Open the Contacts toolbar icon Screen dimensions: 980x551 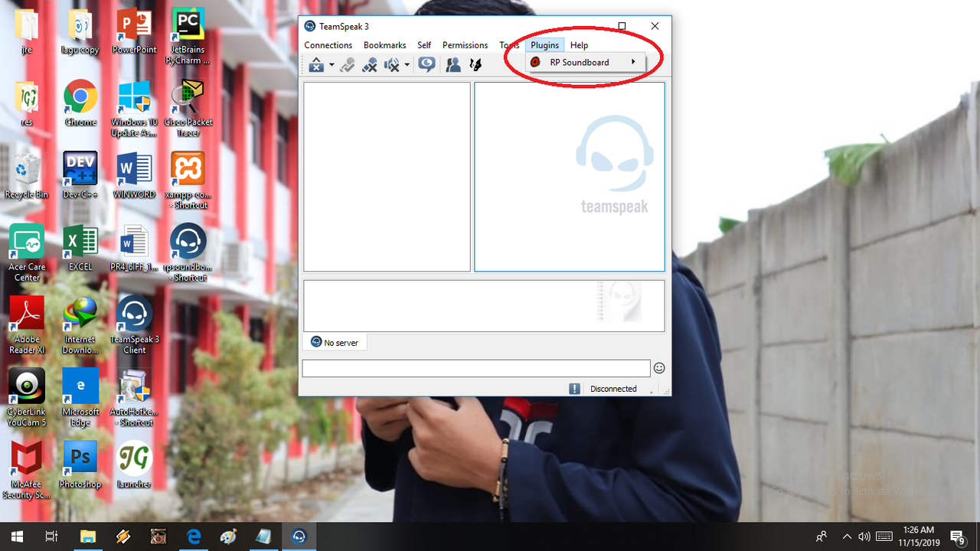(x=453, y=65)
